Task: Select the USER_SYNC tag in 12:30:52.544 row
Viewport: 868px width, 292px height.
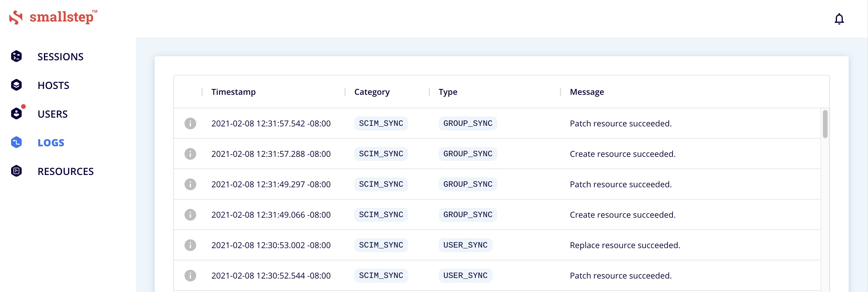Action: (465, 275)
